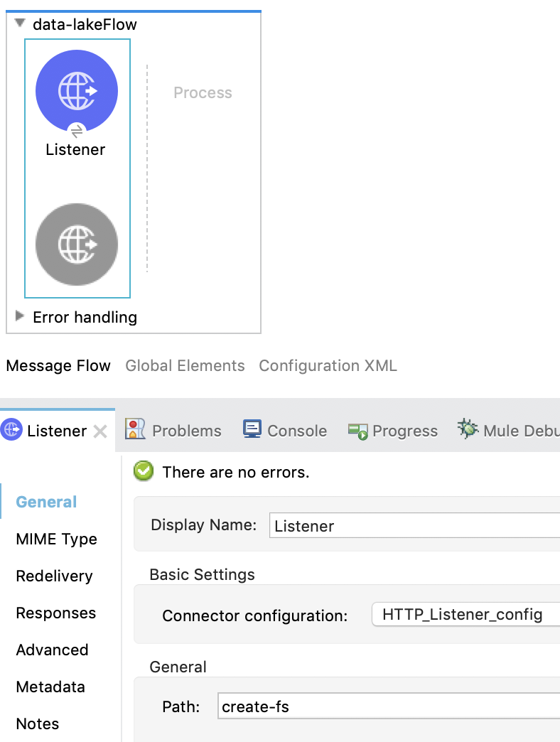This screenshot has width=560, height=742.
Task: Open the Connector configuration dropdown
Action: click(x=465, y=615)
